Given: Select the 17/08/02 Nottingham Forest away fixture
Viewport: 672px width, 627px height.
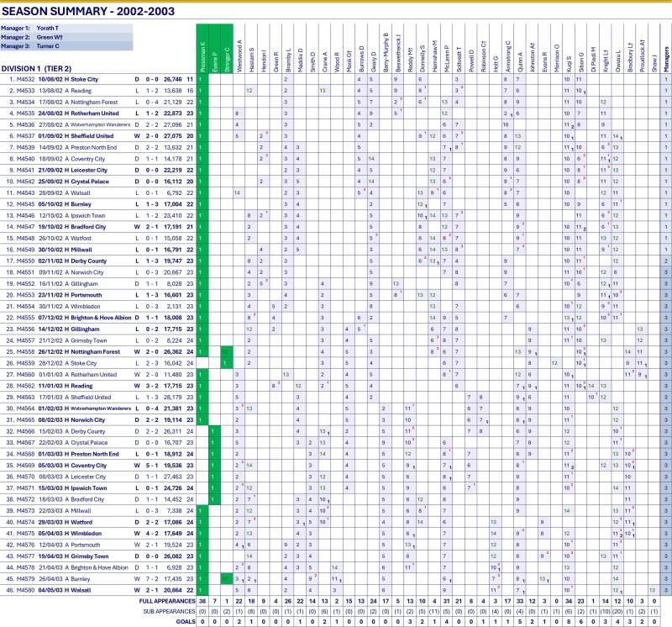Looking at the screenshot, I should 98,102.
